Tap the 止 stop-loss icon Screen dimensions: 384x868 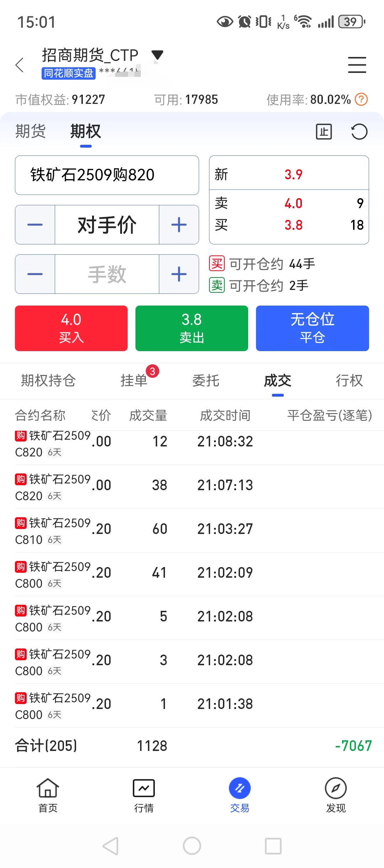point(324,132)
